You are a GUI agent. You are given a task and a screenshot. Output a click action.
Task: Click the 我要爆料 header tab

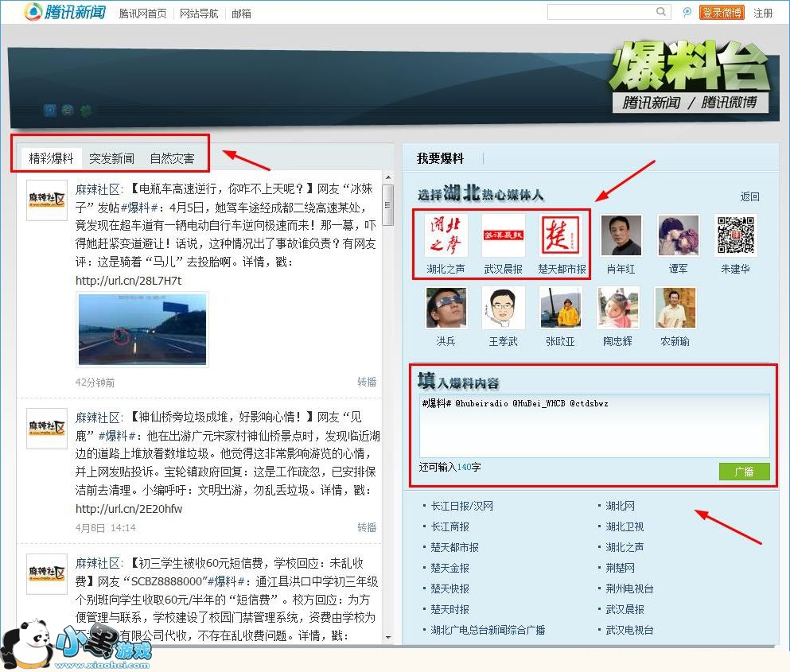pyautogui.click(x=440, y=159)
